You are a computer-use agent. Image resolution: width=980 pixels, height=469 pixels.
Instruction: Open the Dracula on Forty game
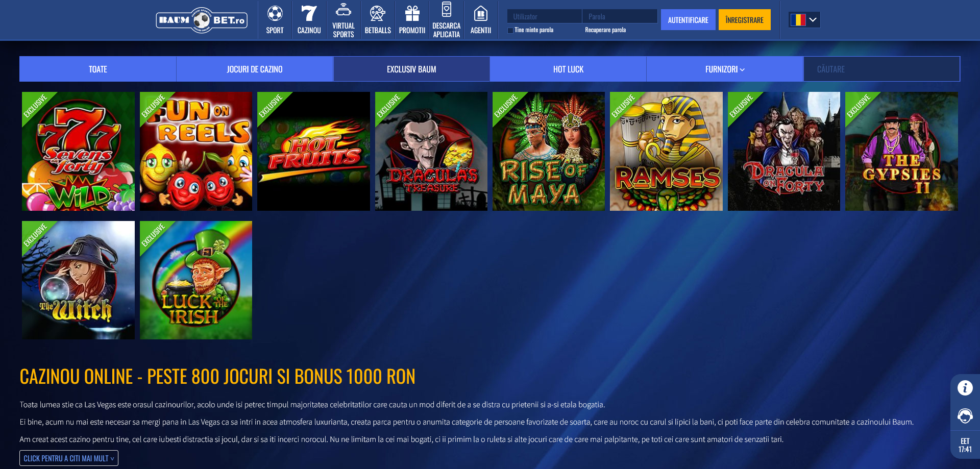784,151
